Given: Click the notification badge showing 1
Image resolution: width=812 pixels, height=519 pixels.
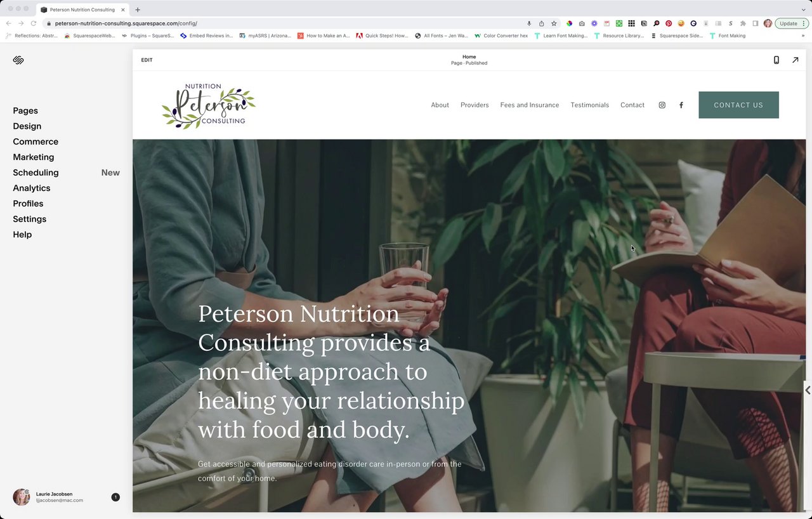Looking at the screenshot, I should 115,497.
